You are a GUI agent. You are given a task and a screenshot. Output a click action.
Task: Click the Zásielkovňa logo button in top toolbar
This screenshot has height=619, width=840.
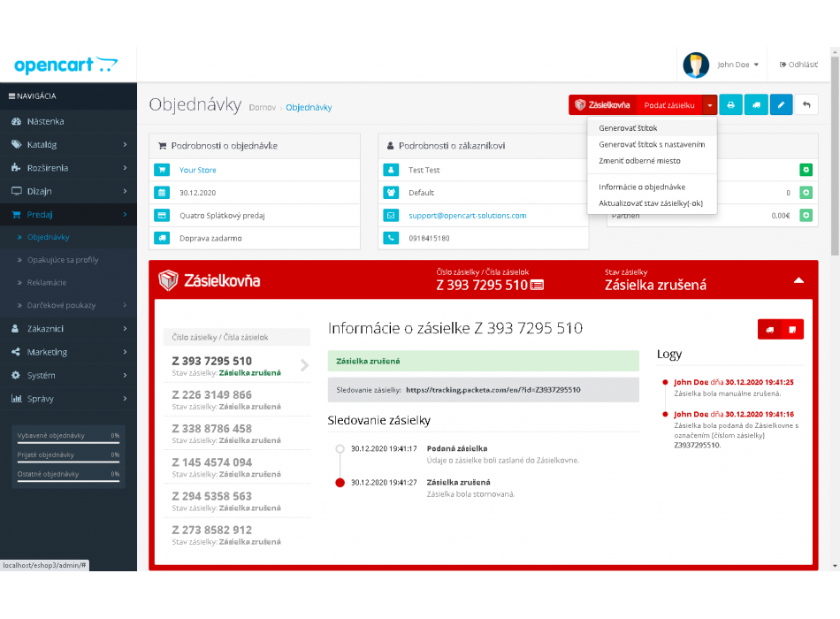603,105
